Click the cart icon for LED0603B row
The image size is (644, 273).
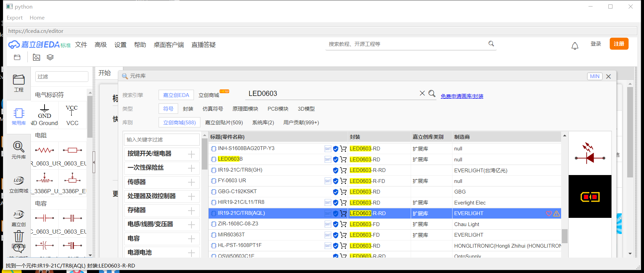coord(343,159)
